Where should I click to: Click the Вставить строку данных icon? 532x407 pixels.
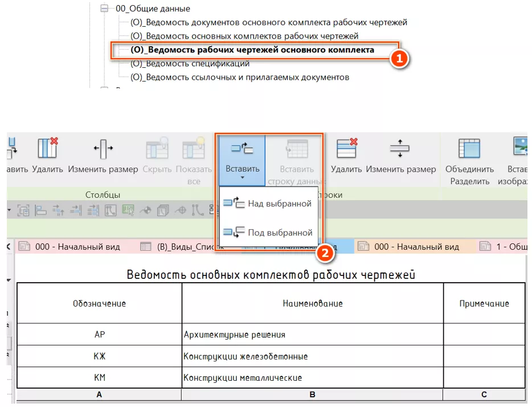tap(297, 149)
